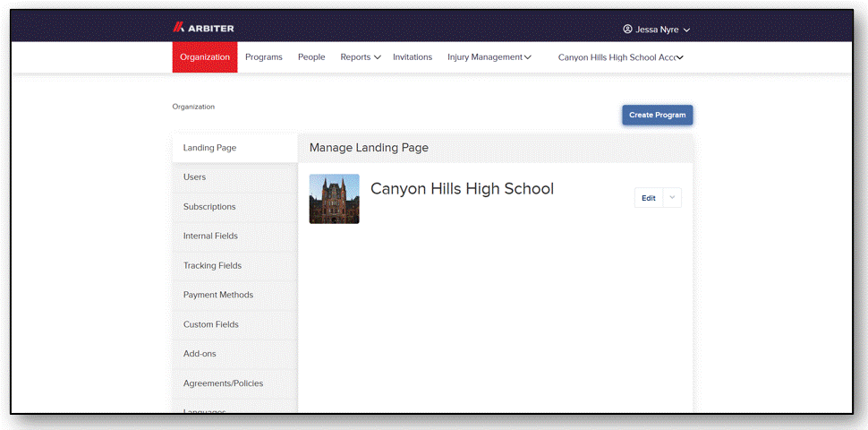The width and height of the screenshot is (868, 430).
Task: Expand the Reports menu
Action: [361, 57]
